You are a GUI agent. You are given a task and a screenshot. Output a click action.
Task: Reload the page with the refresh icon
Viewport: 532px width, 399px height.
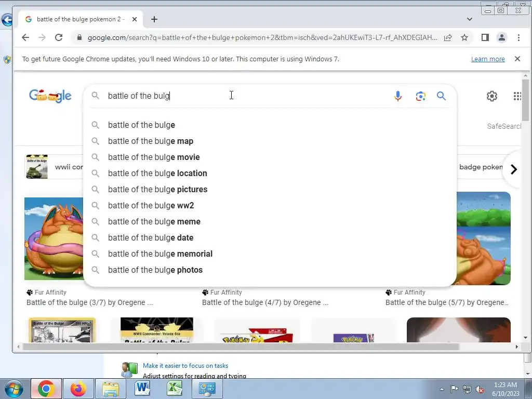(59, 37)
